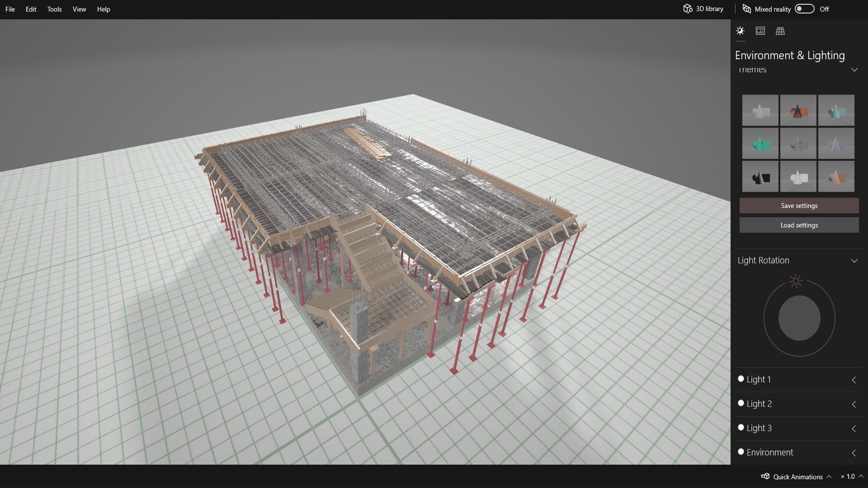Image resolution: width=868 pixels, height=488 pixels.
Task: Select the pale purple theme thumbnail
Action: coord(836,143)
